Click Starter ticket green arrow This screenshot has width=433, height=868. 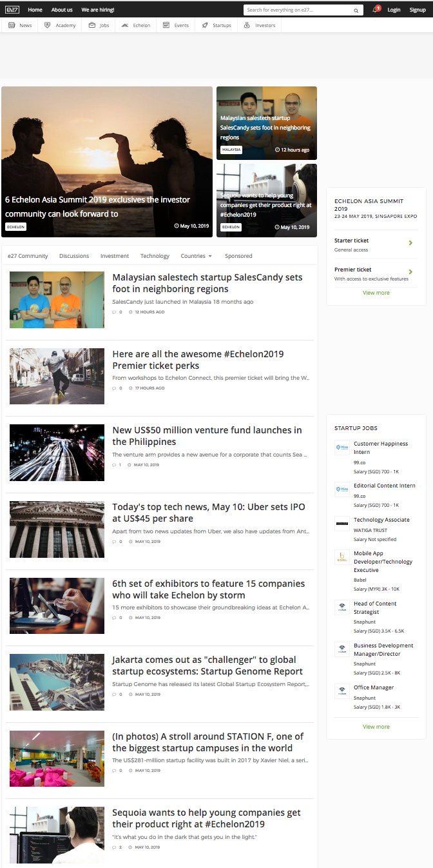tap(410, 243)
